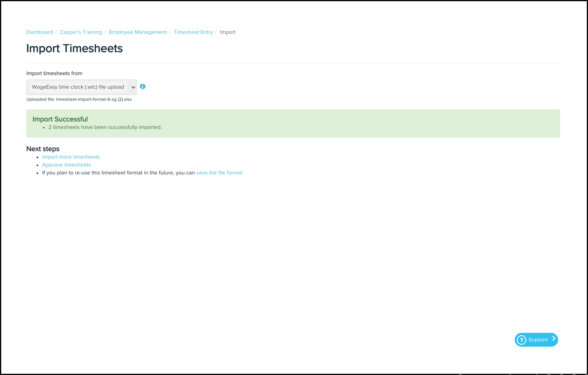Click the Import Timesheets page title

click(x=75, y=48)
